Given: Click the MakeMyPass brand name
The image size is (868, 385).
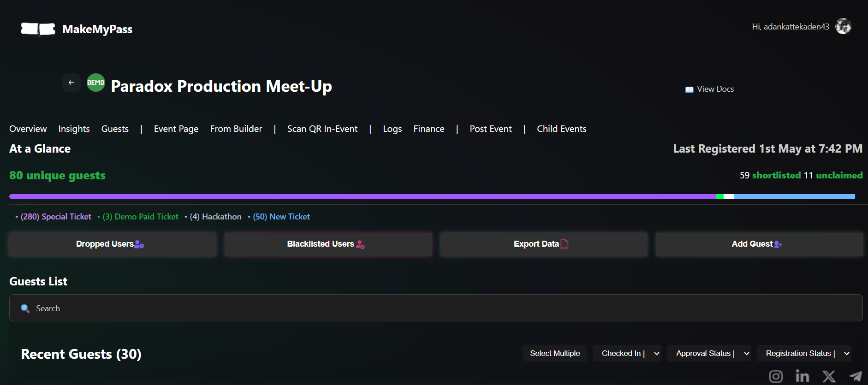Looking at the screenshot, I should pos(97,29).
